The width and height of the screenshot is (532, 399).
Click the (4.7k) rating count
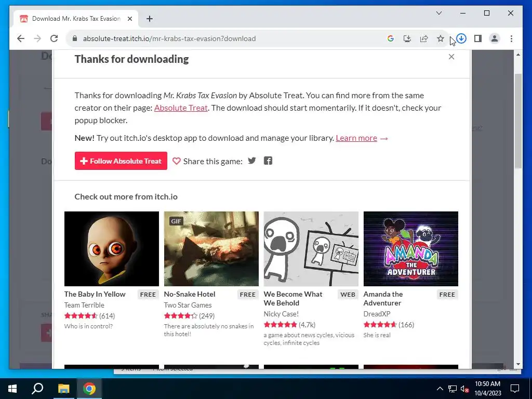307,325
